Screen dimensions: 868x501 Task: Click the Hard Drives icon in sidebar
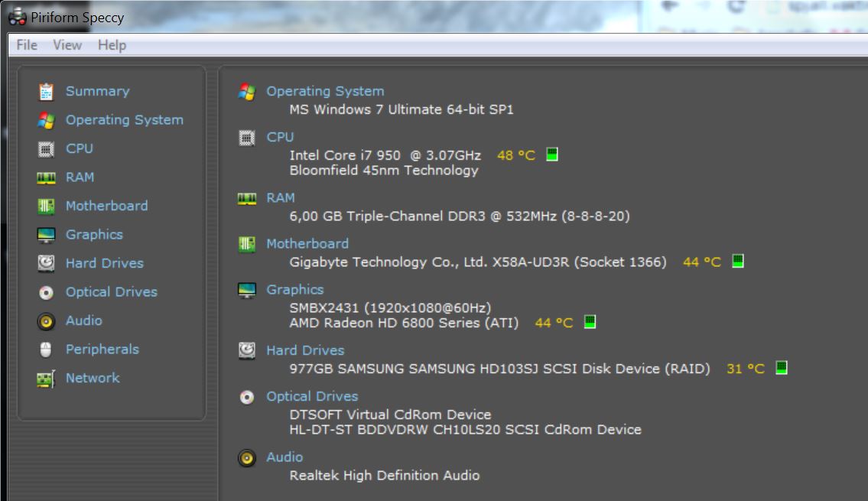[x=46, y=264]
